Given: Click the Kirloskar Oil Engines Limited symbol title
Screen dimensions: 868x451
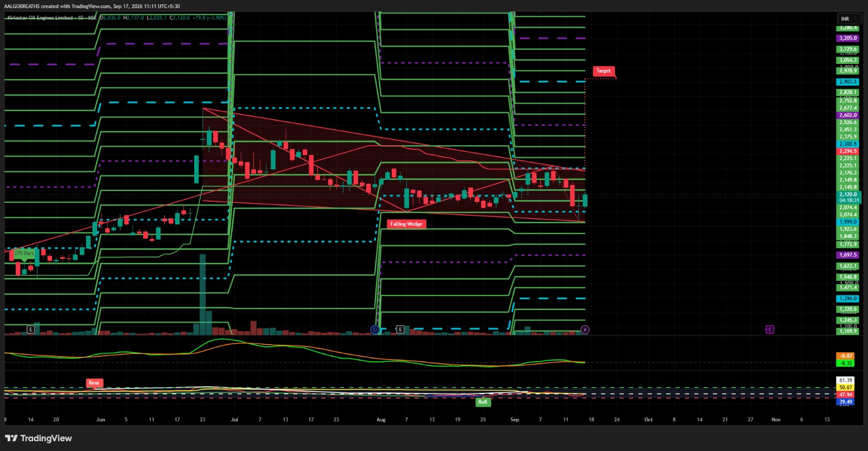Looking at the screenshot, I should pos(40,18).
